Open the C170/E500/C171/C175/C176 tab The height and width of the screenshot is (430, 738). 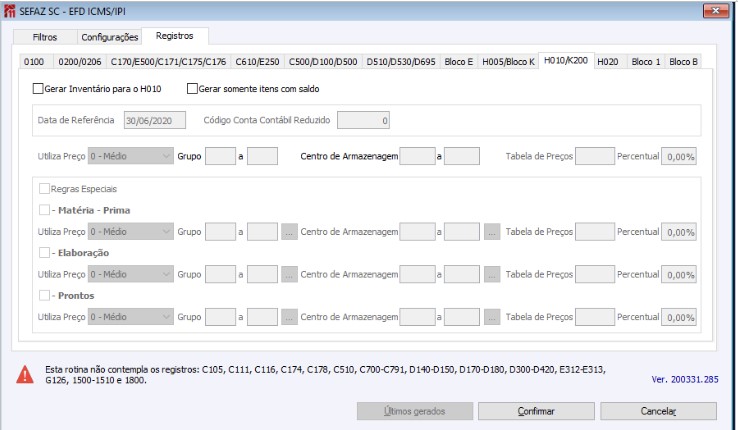coord(168,62)
